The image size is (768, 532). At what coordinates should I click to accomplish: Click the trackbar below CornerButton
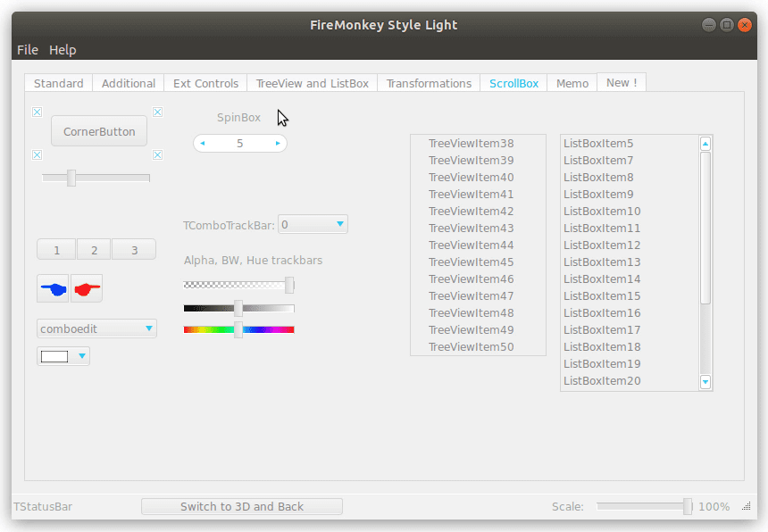pos(96,179)
